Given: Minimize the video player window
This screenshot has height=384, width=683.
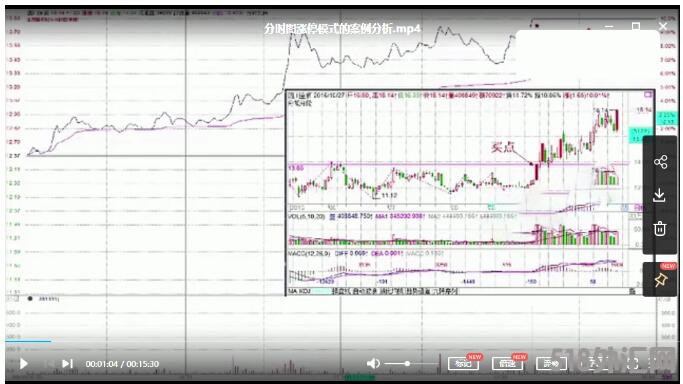Looking at the screenshot, I should pyautogui.click(x=609, y=27).
